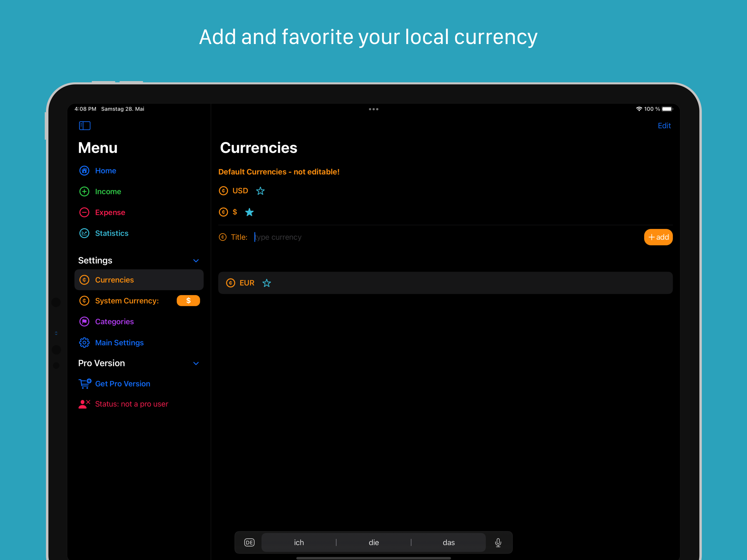Click the orange add button
Viewport: 747px width, 560px height.
pos(658,237)
